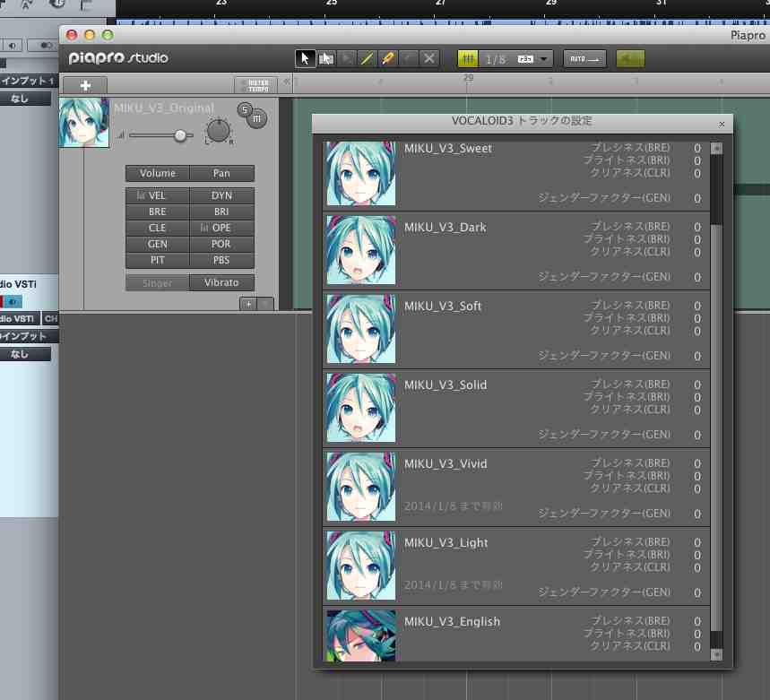Click the pan knob on the Miku track
770x700 pixels.
click(219, 131)
